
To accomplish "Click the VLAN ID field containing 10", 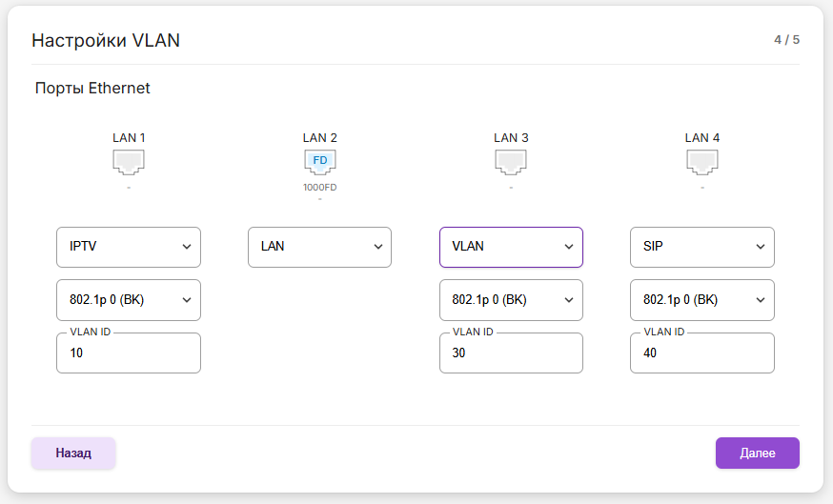I will pos(129,353).
